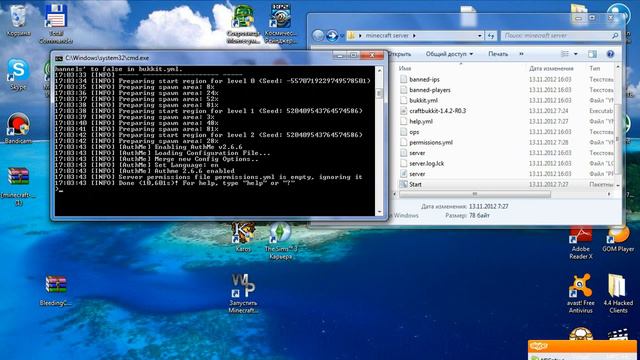This screenshot has height=360, width=640.
Task: Click the Explorer back navigation arrow
Action: pos(318,36)
